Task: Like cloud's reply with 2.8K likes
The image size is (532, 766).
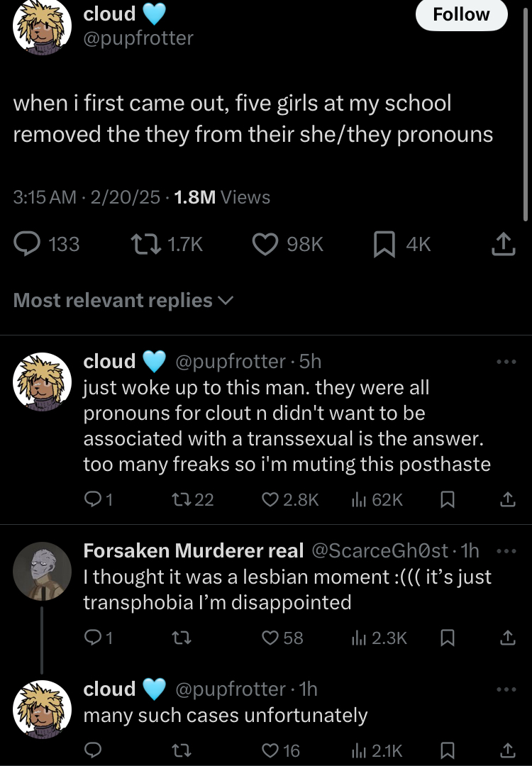Action: [x=270, y=500]
